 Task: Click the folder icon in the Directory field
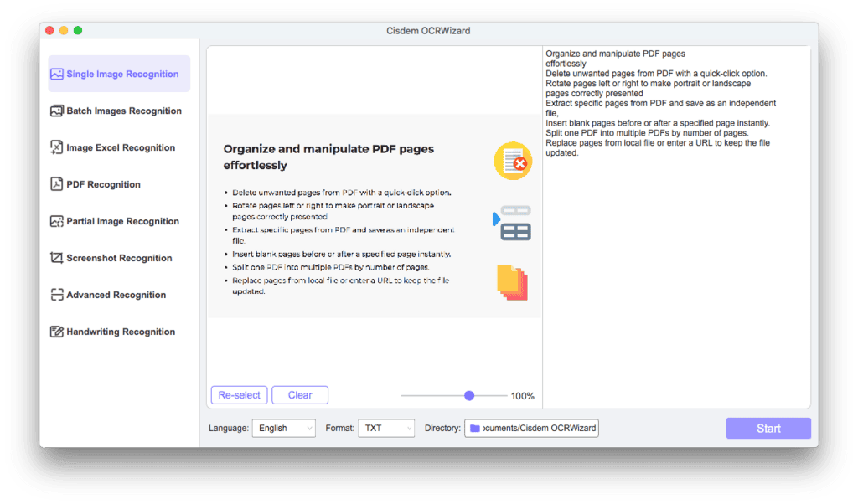coord(475,428)
